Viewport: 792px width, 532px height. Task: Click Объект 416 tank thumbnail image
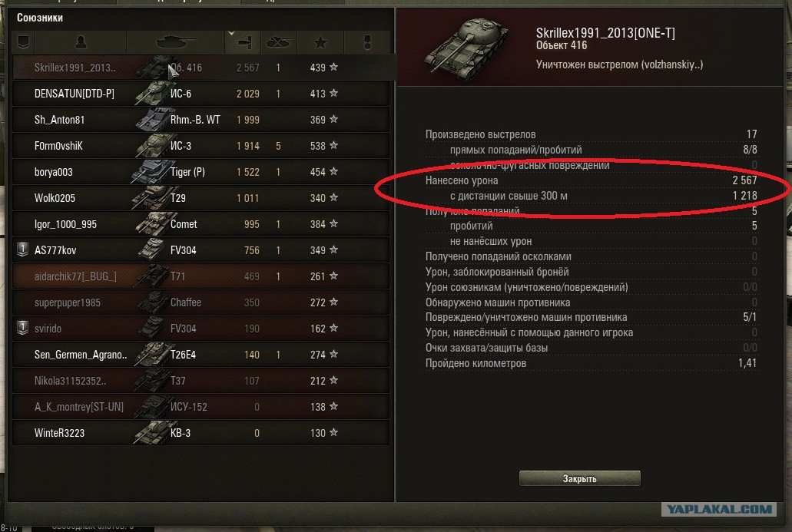(x=467, y=47)
